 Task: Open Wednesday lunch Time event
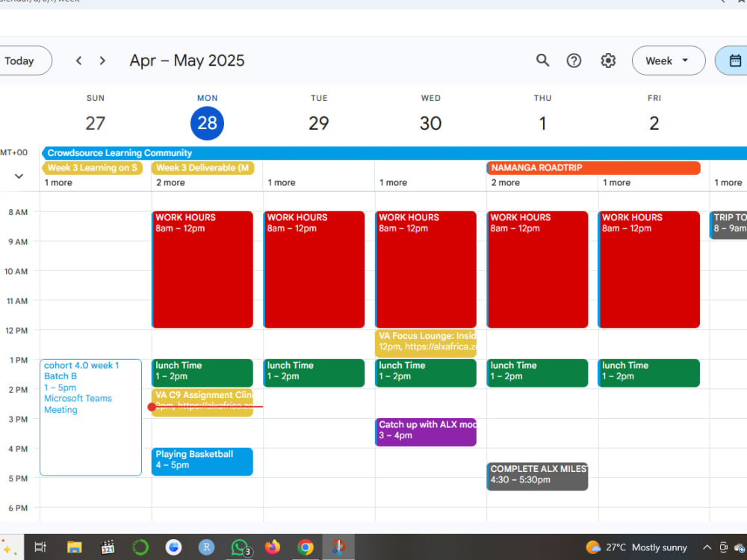(426, 373)
